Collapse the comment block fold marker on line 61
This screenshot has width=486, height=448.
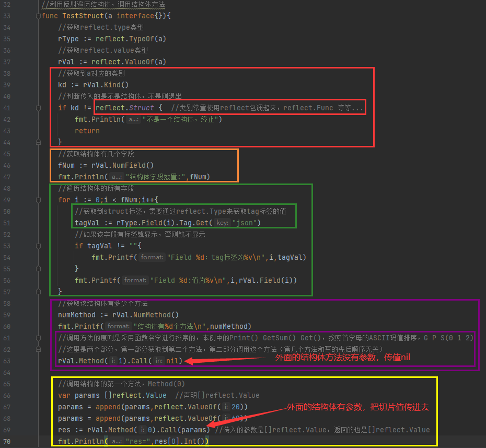click(38, 338)
